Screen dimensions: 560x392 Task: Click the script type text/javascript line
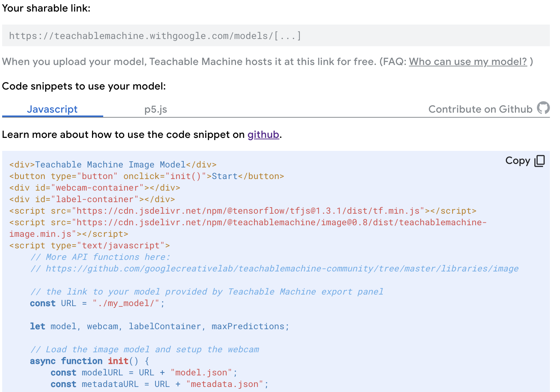click(x=89, y=245)
